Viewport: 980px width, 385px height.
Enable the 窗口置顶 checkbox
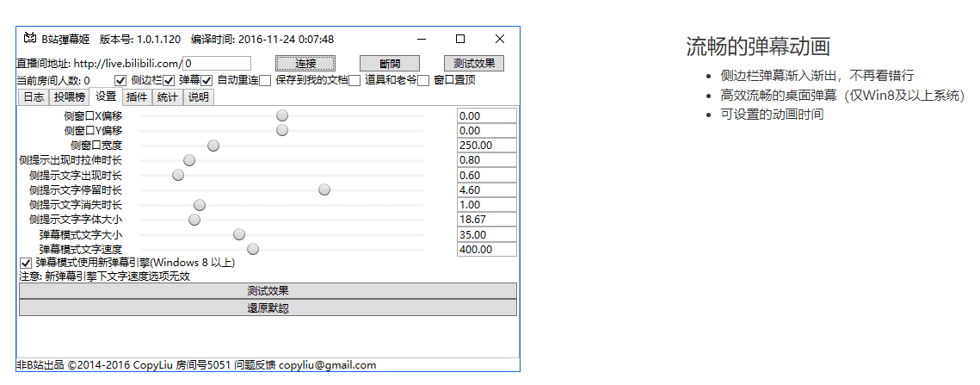pos(423,80)
